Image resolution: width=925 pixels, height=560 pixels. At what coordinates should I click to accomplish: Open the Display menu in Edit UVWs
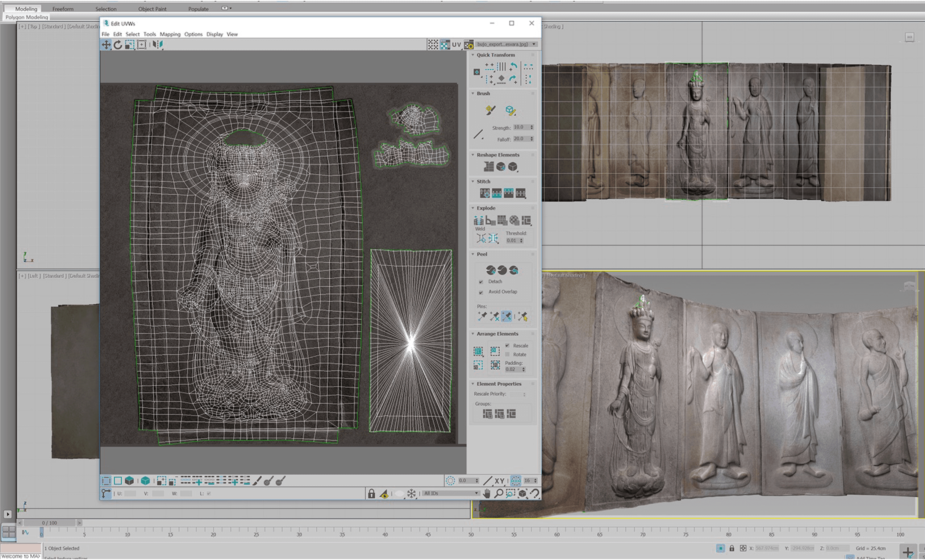215,34
